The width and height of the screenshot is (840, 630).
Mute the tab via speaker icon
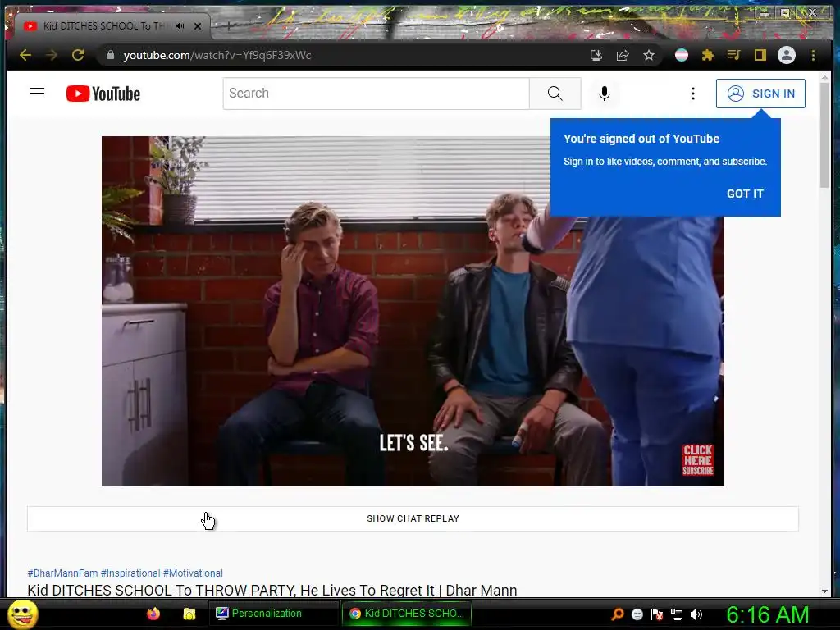pyautogui.click(x=180, y=25)
